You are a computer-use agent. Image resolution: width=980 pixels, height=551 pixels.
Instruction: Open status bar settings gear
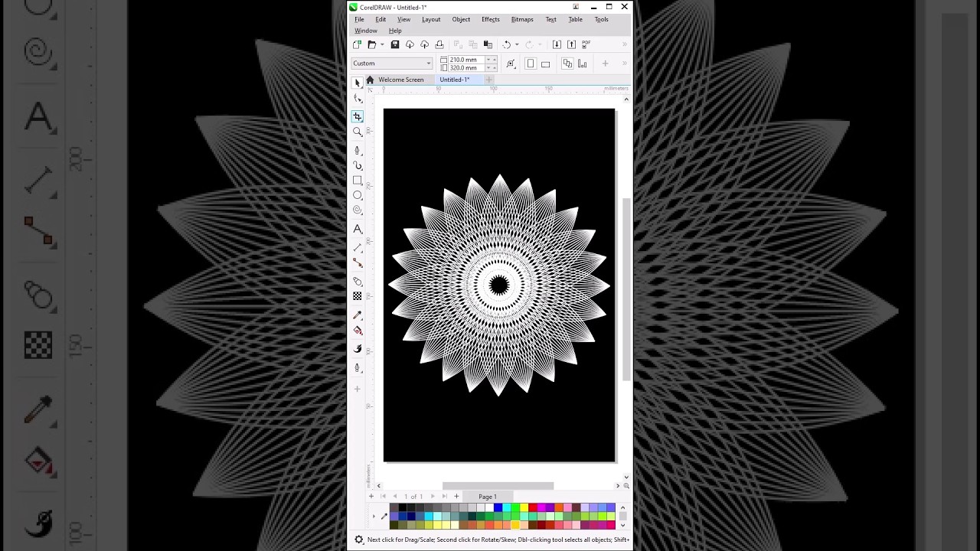(358, 540)
